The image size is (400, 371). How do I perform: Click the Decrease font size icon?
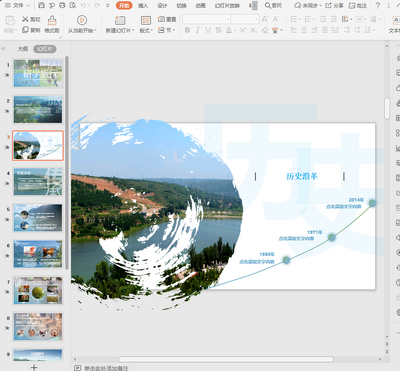[x=276, y=19]
